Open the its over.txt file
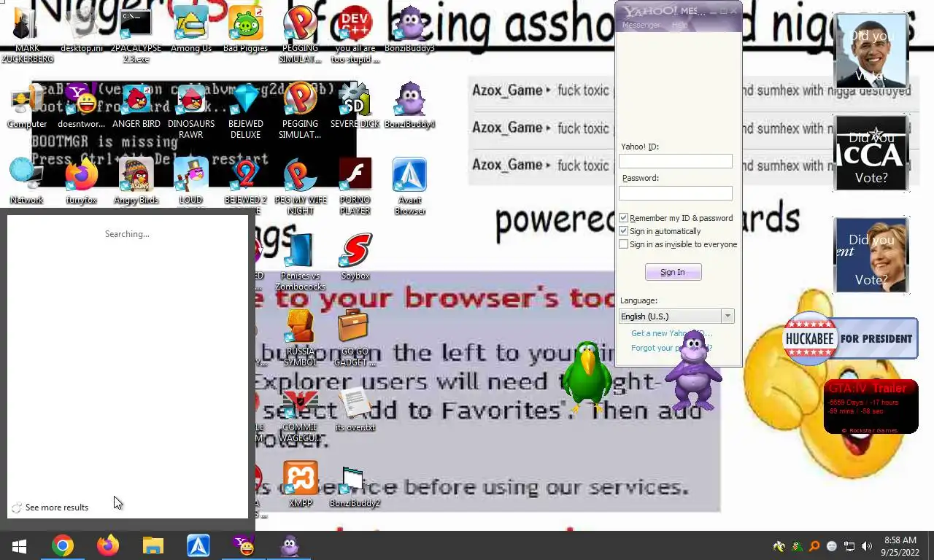934x560 pixels. click(355, 409)
